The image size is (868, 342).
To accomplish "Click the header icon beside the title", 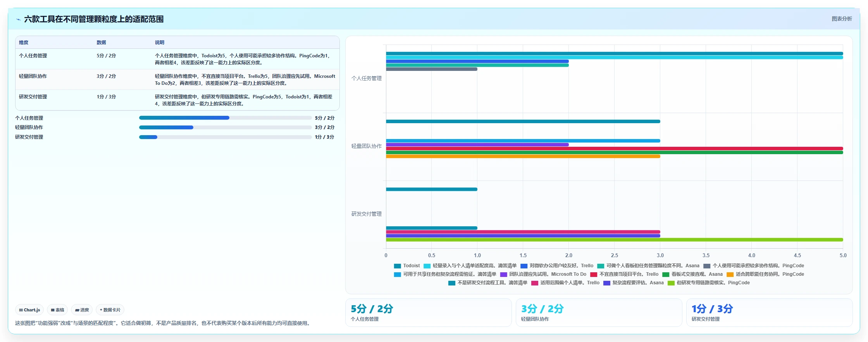I will click(x=18, y=19).
